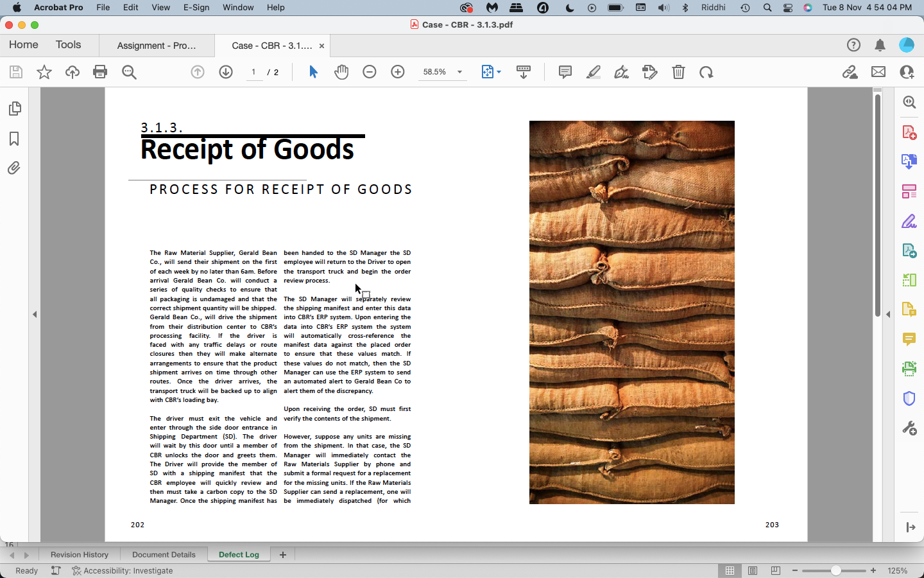This screenshot has height=578, width=924.
Task: Select the Revision History sheet tab
Action: (80, 555)
